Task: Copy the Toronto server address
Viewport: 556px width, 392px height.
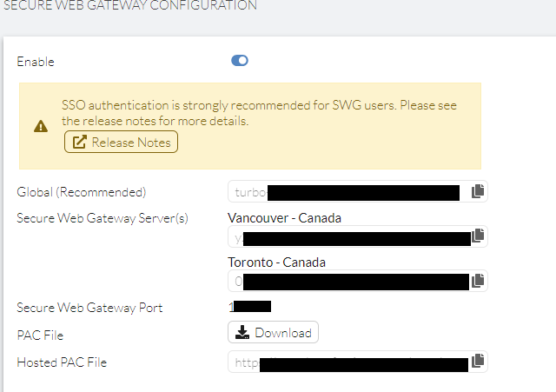Action: click(477, 281)
